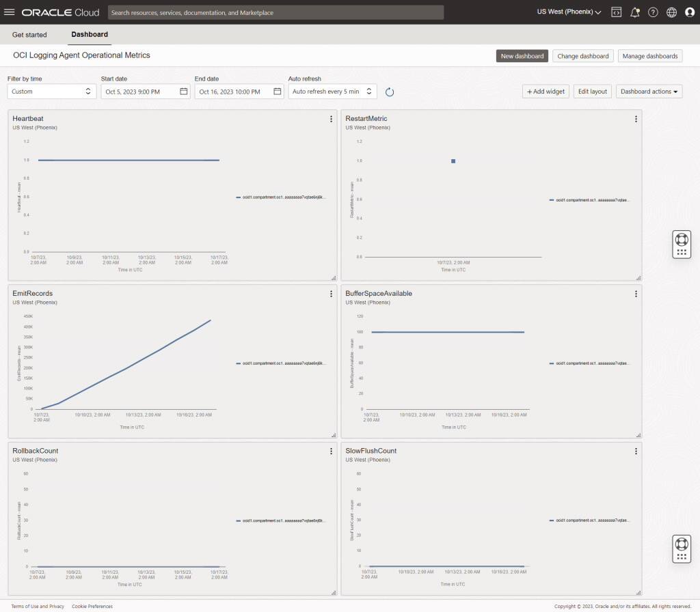
Task: Select the Dashboard tab
Action: [90, 34]
